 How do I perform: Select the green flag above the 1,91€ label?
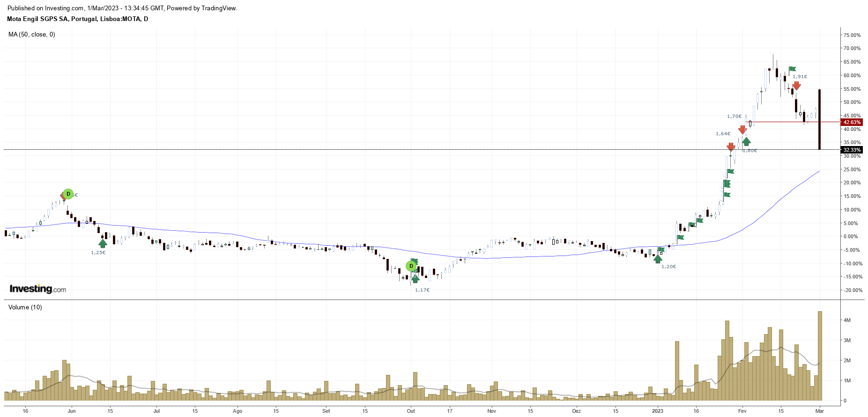(x=792, y=69)
